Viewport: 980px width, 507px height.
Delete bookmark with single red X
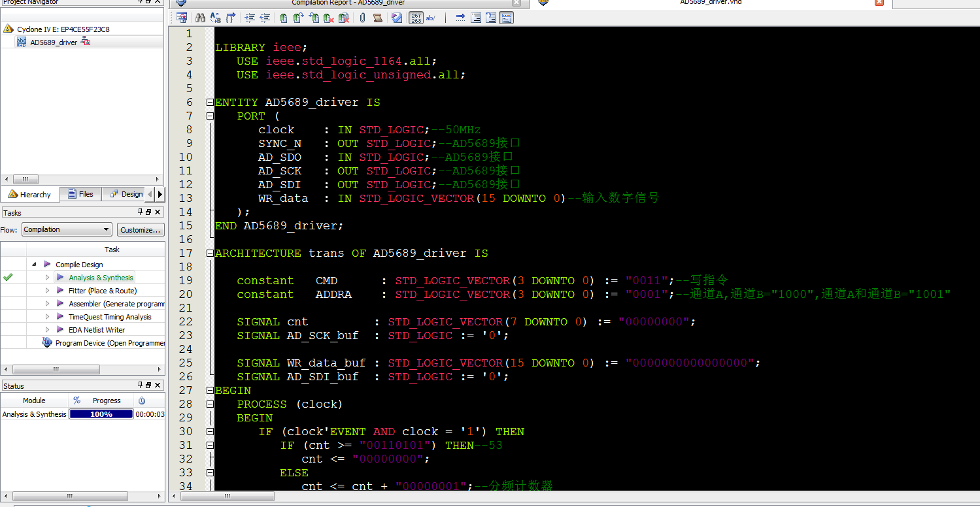[x=328, y=18]
